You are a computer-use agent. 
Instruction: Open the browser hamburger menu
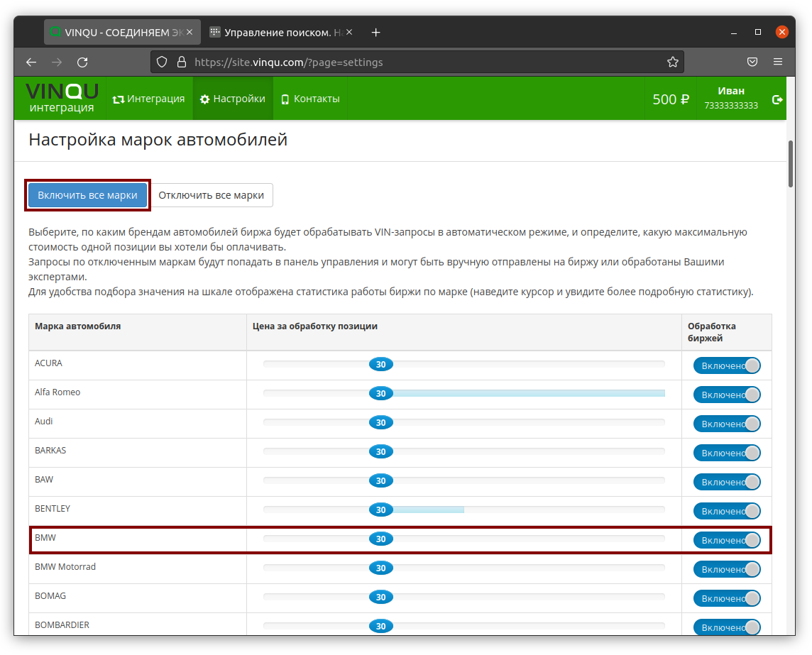778,62
